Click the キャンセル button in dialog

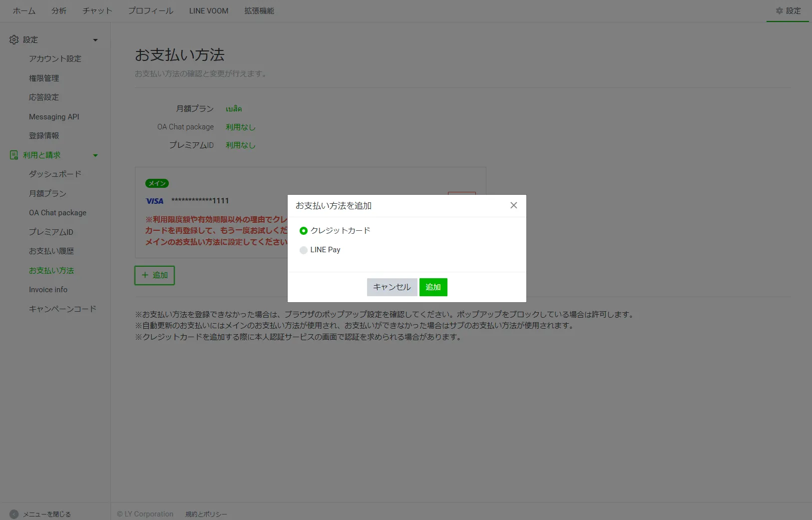(392, 287)
